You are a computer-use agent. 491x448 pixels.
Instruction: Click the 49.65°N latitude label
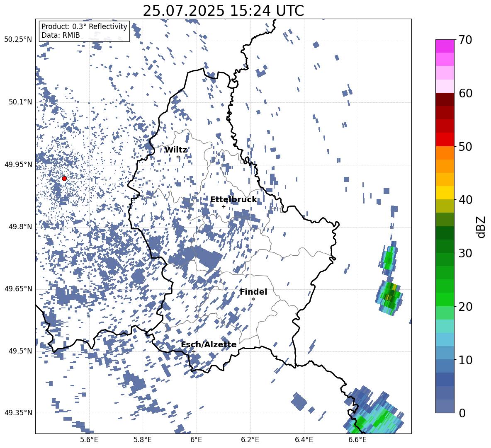(18, 288)
